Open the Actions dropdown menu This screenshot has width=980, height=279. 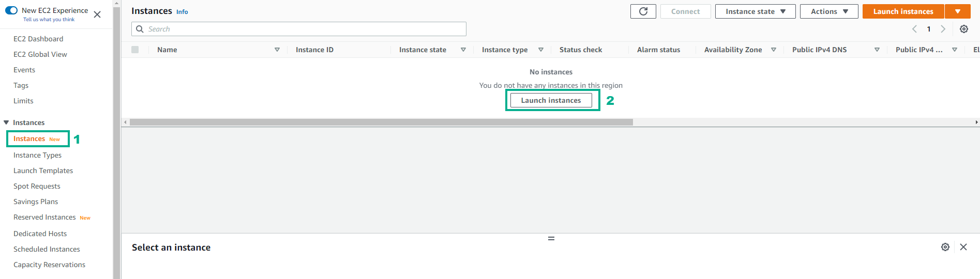pyautogui.click(x=828, y=11)
